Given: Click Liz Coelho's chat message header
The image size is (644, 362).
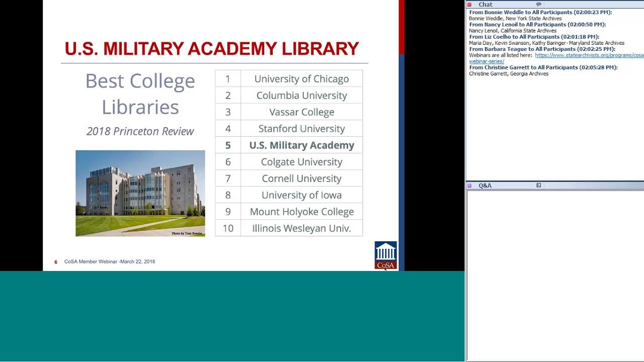Looking at the screenshot, I should point(534,37).
